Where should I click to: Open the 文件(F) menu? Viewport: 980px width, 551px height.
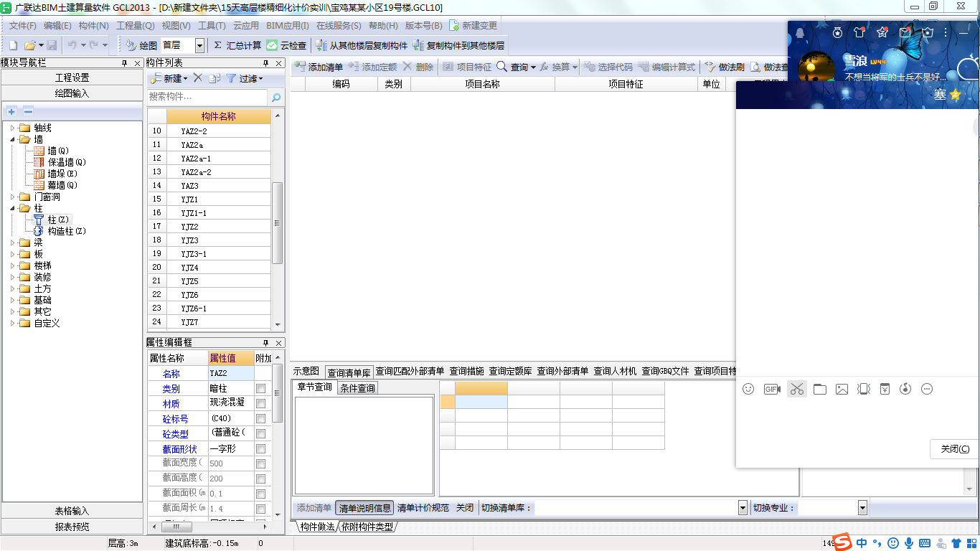[x=22, y=25]
